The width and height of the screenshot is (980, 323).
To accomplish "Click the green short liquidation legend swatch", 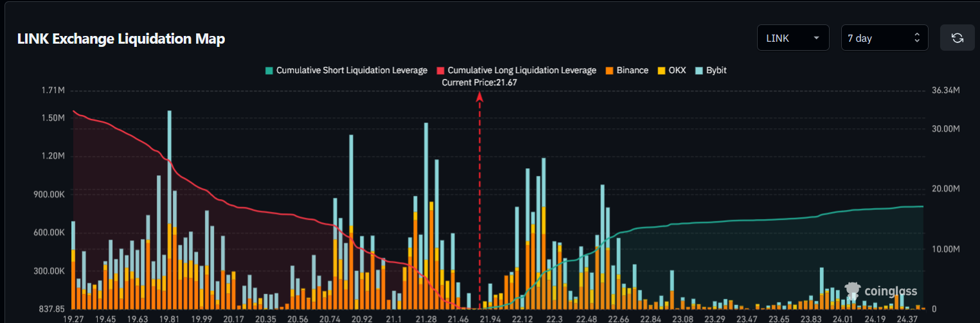I will 269,70.
